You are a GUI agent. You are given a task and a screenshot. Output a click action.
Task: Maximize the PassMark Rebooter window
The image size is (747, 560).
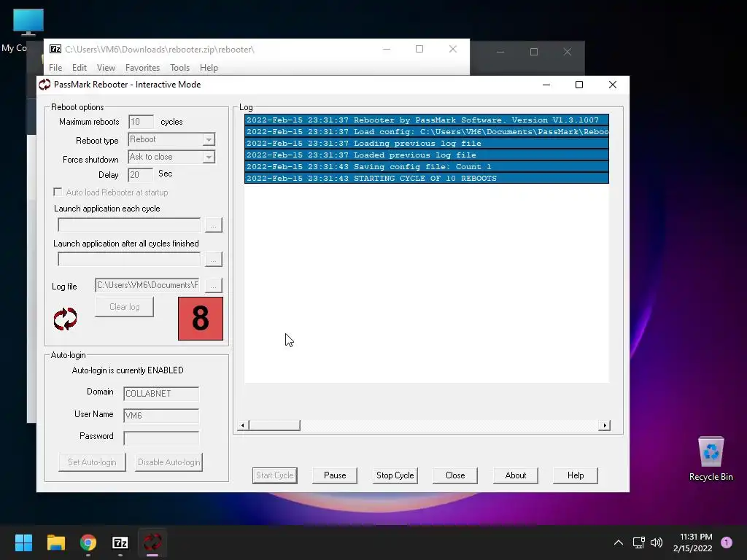click(x=579, y=85)
